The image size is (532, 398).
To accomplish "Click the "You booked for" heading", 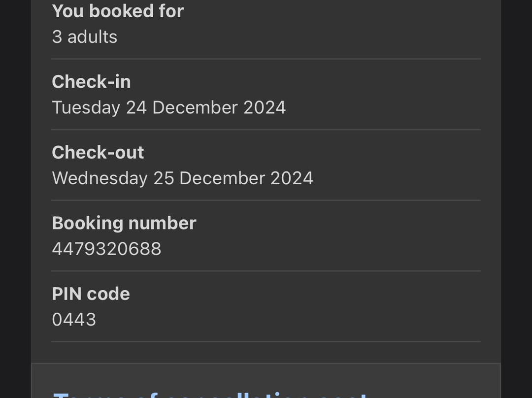I will 118,11.
